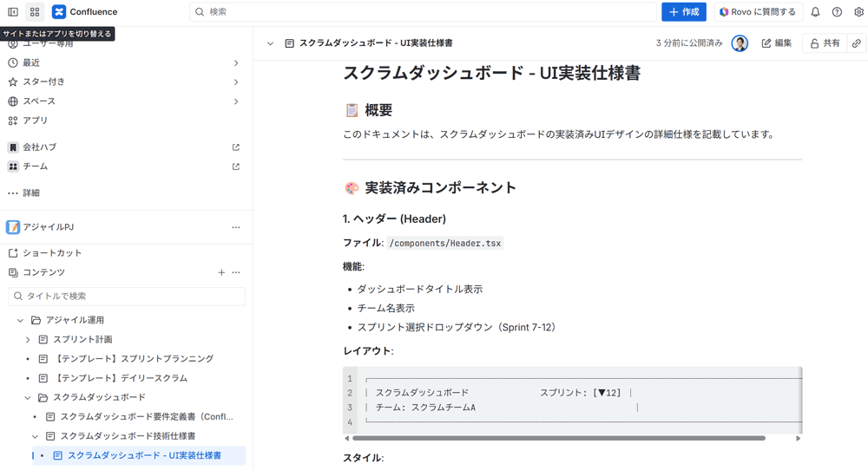Open the help question mark icon

click(837, 11)
